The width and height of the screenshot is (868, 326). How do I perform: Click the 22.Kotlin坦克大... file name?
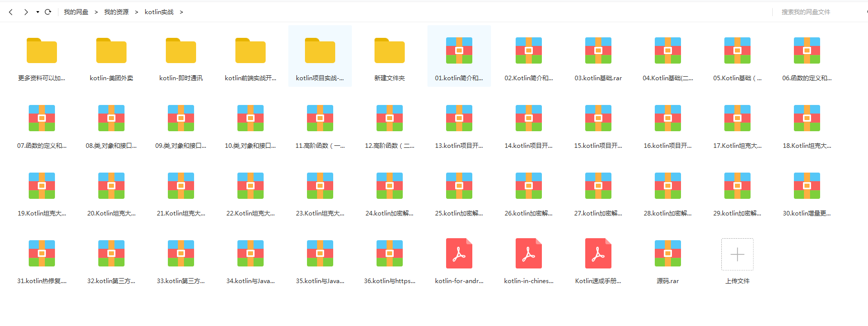coord(251,213)
